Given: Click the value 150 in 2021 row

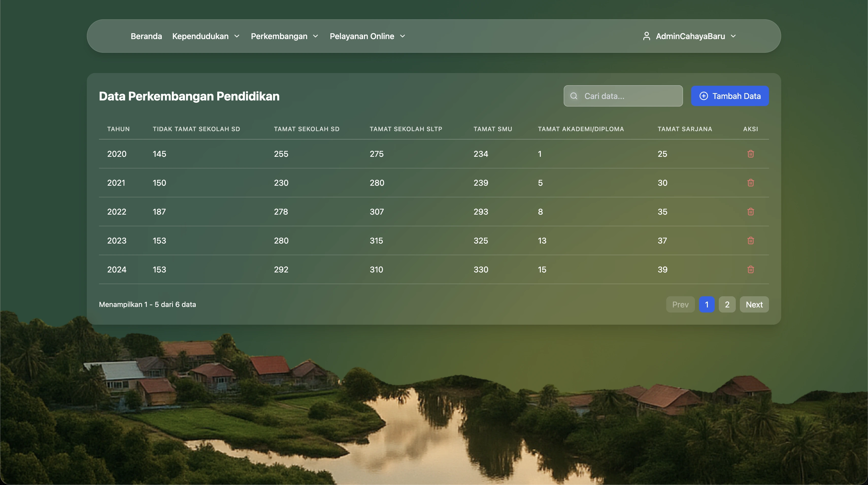Looking at the screenshot, I should click(x=159, y=183).
